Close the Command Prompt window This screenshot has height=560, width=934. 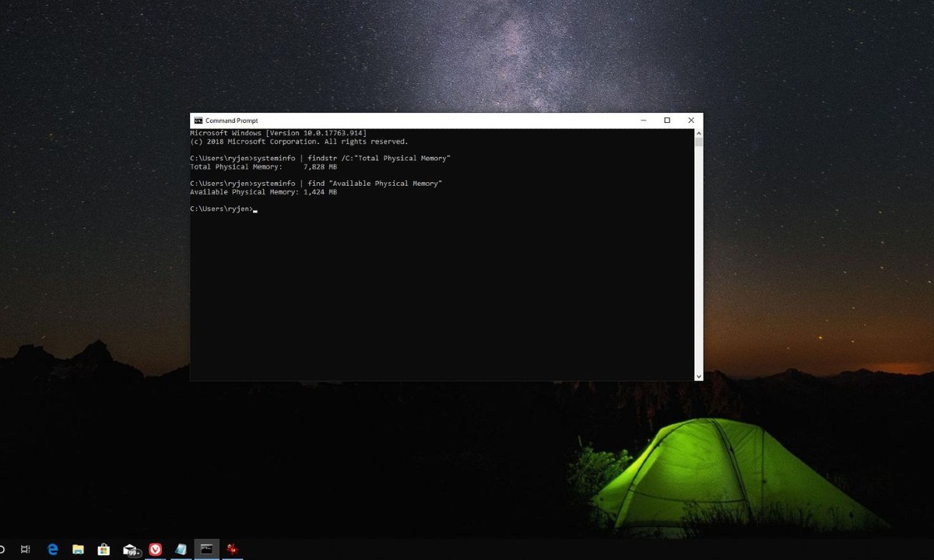[x=690, y=121]
